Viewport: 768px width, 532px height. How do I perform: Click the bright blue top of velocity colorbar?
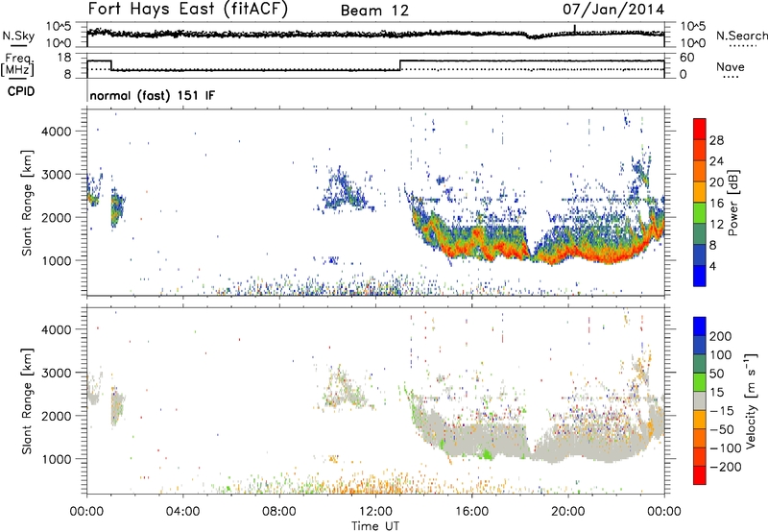[700, 326]
